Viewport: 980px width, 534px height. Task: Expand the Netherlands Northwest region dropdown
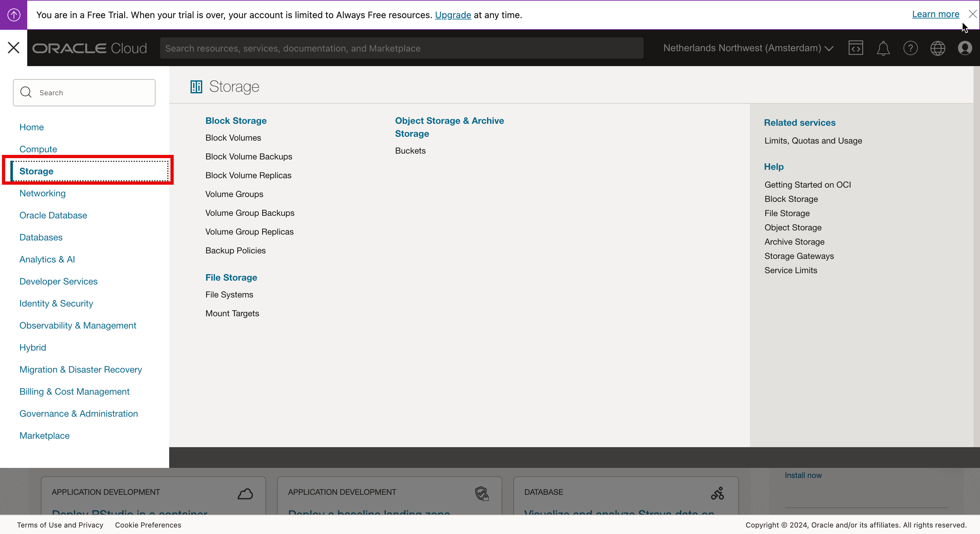pyautogui.click(x=748, y=48)
